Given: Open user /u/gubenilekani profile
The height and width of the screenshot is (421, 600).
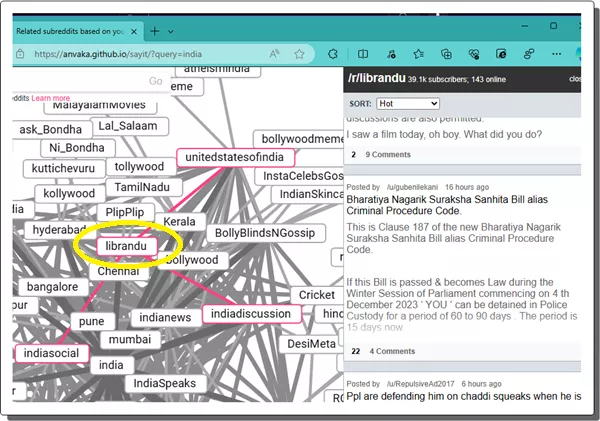Looking at the screenshot, I should click(412, 187).
